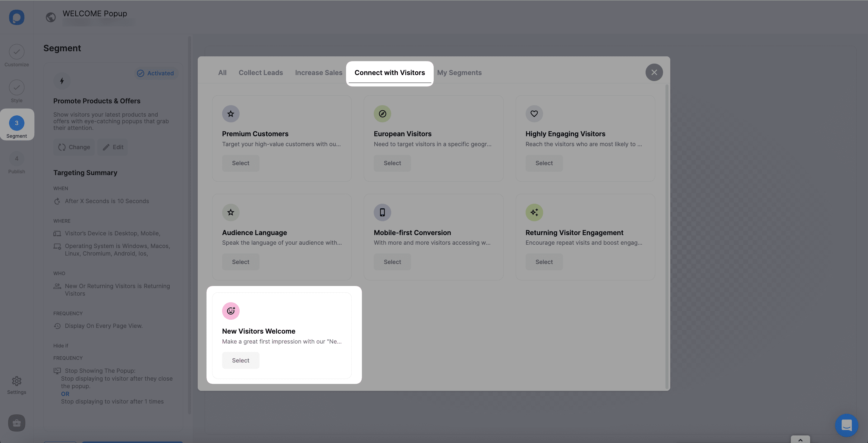The height and width of the screenshot is (443, 868).
Task: Click the After X Seconds timer icon
Action: point(57,201)
